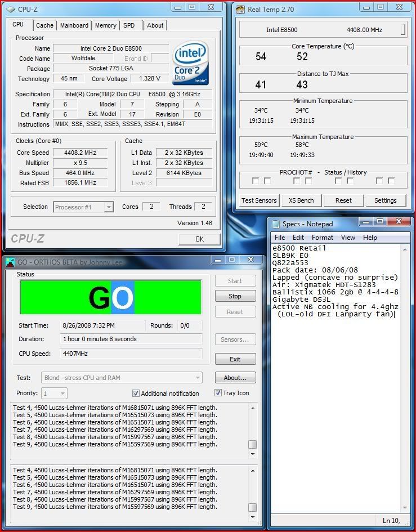Open the Memory tab in CPU-Z

tap(105, 25)
